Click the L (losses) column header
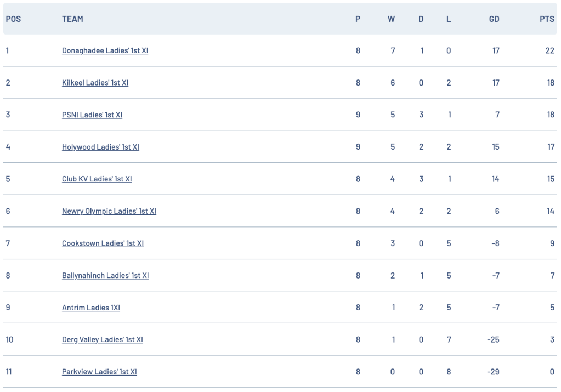561x392 pixels. (449, 19)
